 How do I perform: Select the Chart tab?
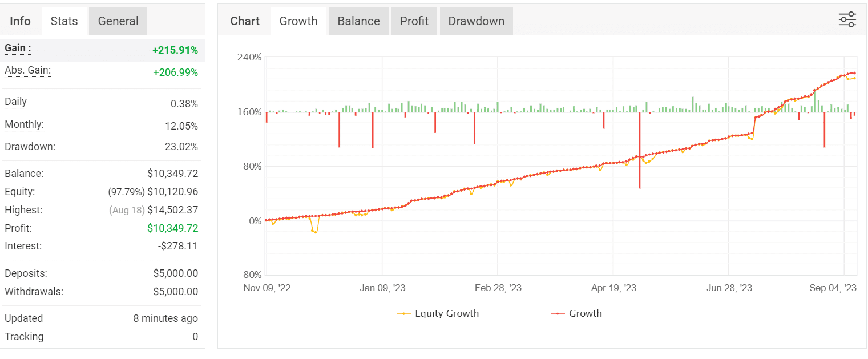point(244,21)
